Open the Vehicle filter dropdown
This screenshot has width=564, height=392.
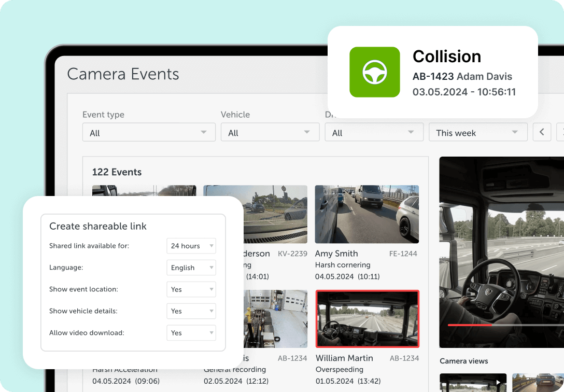[270, 132]
